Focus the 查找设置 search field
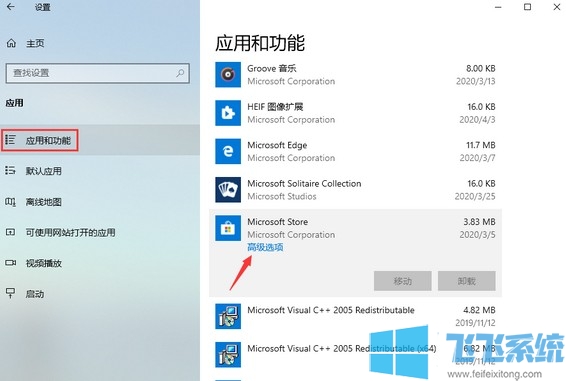Image resolution: width=566 pixels, height=381 pixels. pos(97,73)
